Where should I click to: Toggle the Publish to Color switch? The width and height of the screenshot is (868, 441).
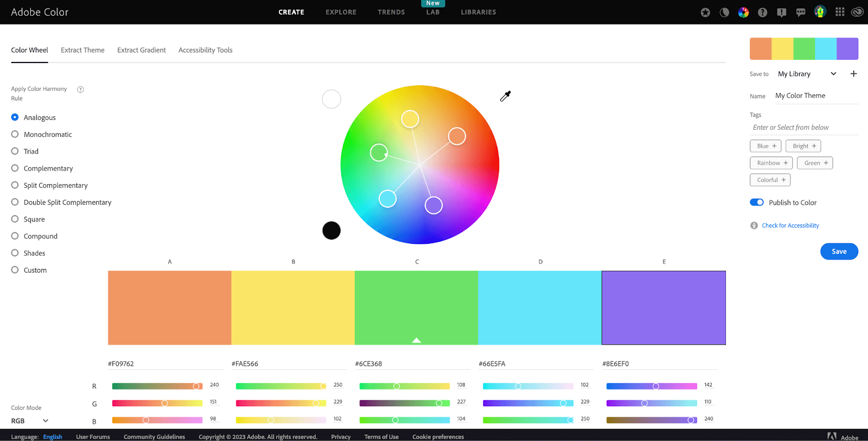757,203
